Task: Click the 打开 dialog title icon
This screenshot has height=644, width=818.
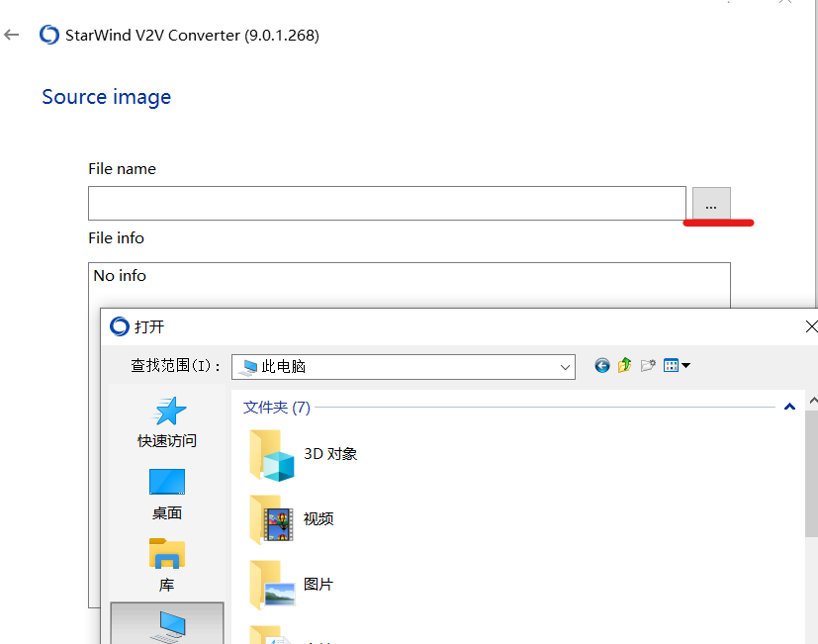Action: click(120, 326)
